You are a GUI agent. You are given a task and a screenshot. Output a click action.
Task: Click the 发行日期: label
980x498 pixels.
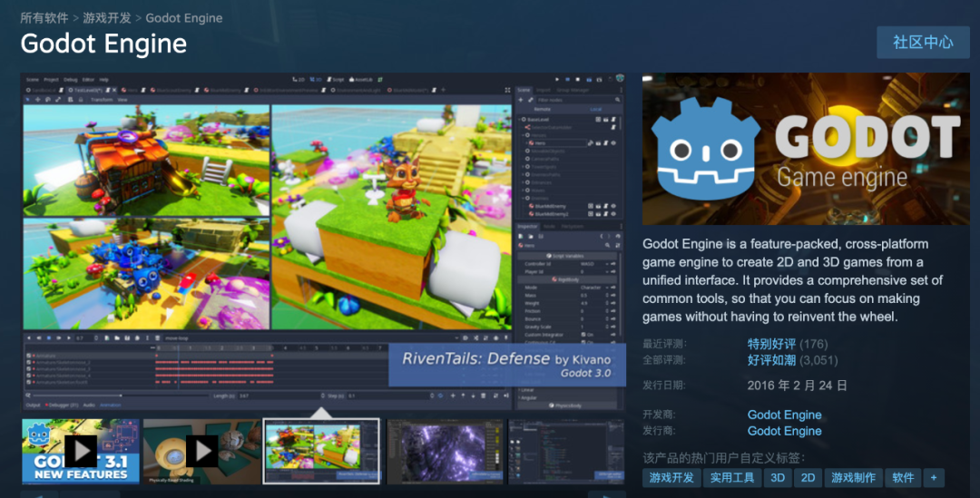(x=664, y=386)
